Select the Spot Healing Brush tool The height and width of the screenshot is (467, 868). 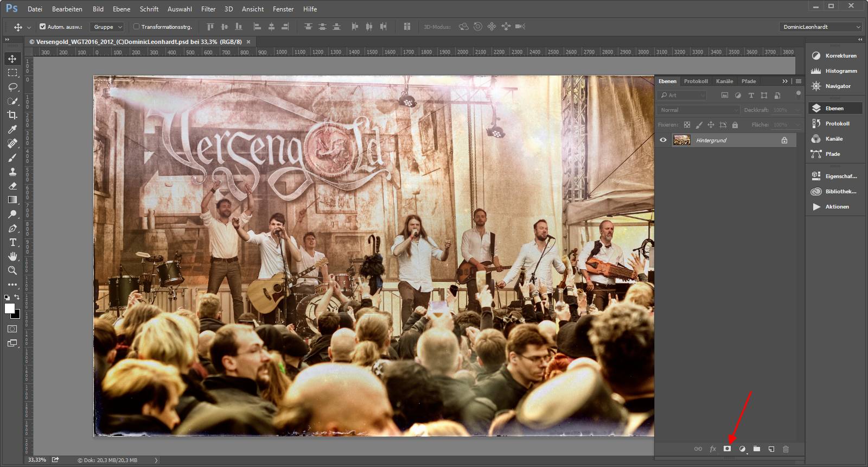(12, 143)
